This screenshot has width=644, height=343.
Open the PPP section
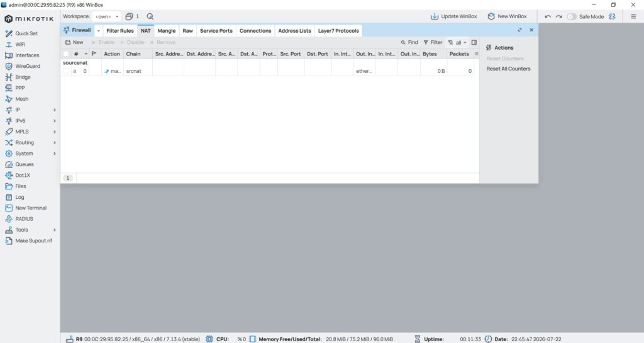tap(19, 88)
